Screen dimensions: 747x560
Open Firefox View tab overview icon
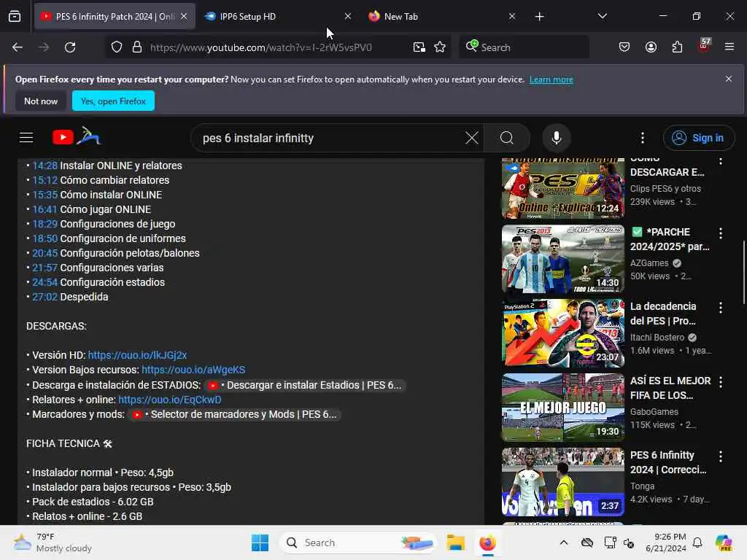[x=15, y=17]
